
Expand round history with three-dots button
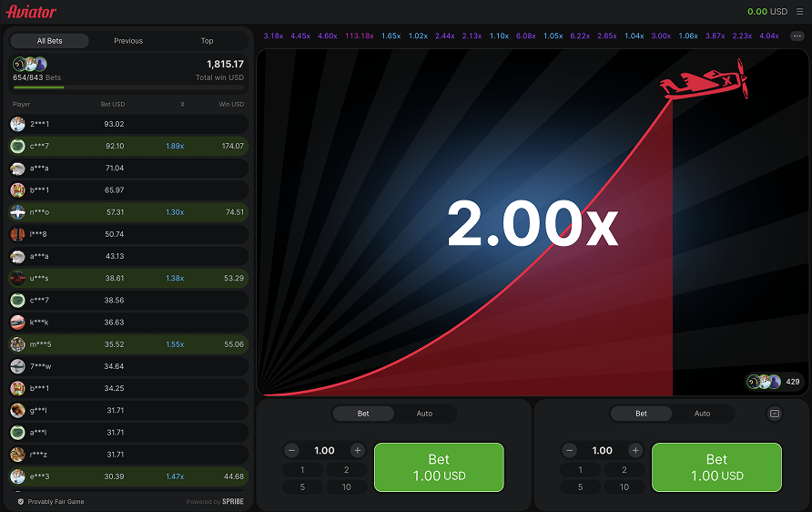point(797,36)
